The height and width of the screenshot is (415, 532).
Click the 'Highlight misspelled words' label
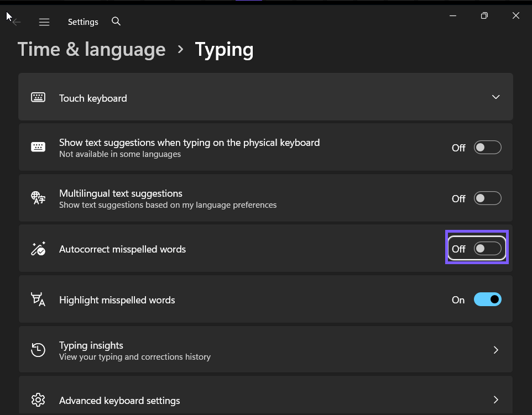click(x=117, y=300)
